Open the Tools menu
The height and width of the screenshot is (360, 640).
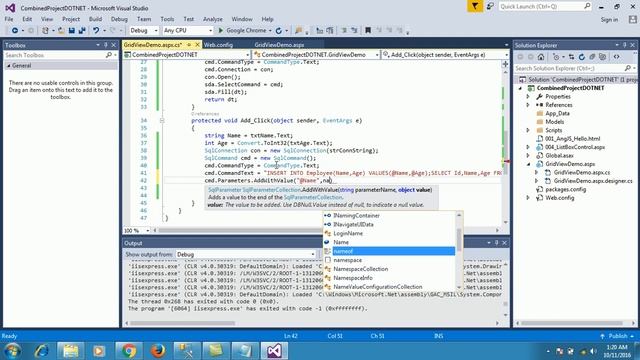(167, 19)
